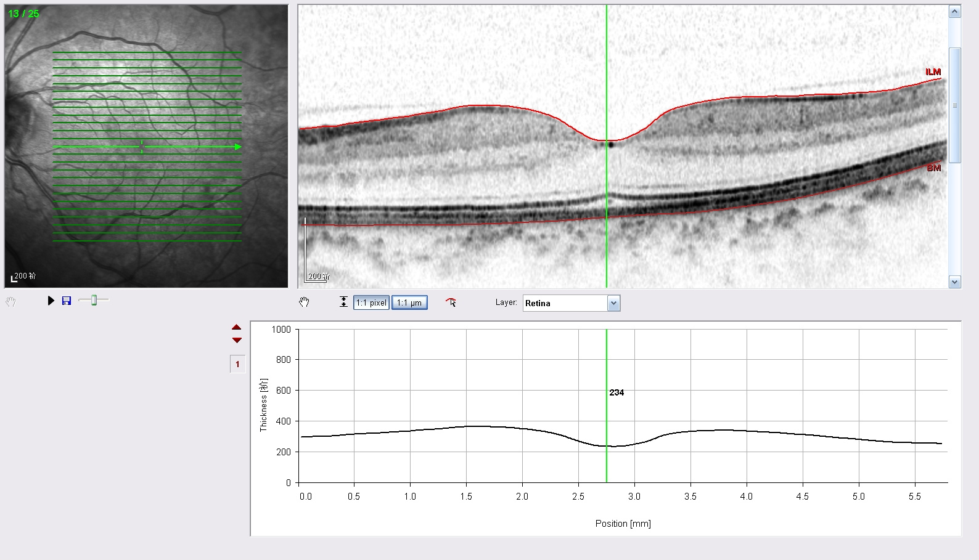Click the vertical stretch scaling icon
979x560 pixels.
pos(343,302)
